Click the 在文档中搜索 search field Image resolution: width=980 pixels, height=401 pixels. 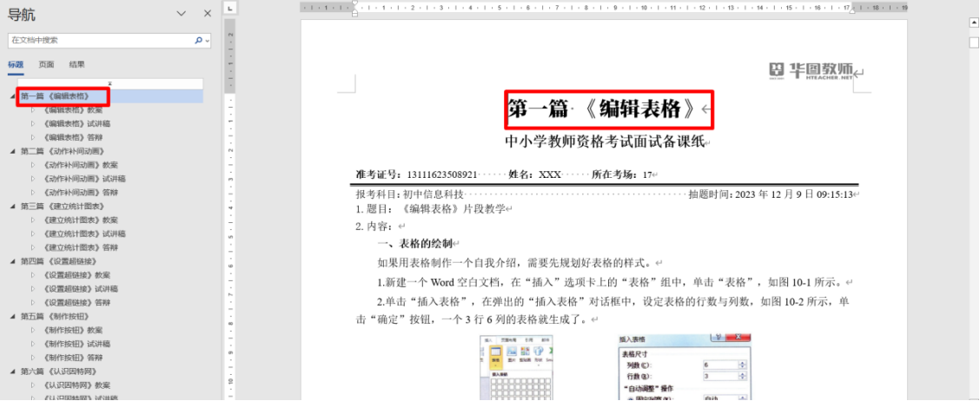coord(100,41)
